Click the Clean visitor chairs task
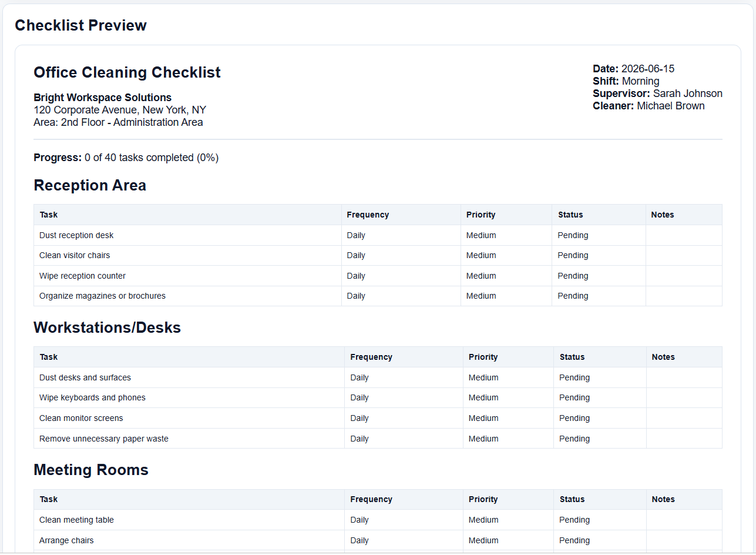Viewport: 756px width, 555px height. [75, 255]
